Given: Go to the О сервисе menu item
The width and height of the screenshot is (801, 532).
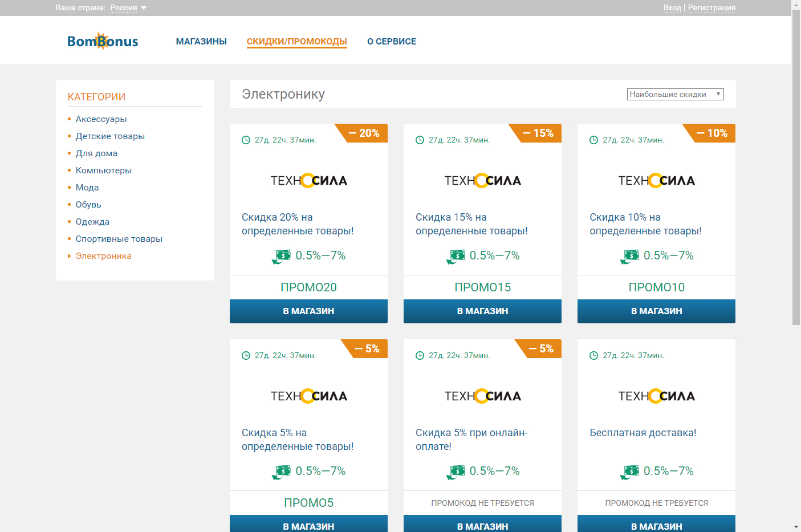Looking at the screenshot, I should click(x=392, y=42).
